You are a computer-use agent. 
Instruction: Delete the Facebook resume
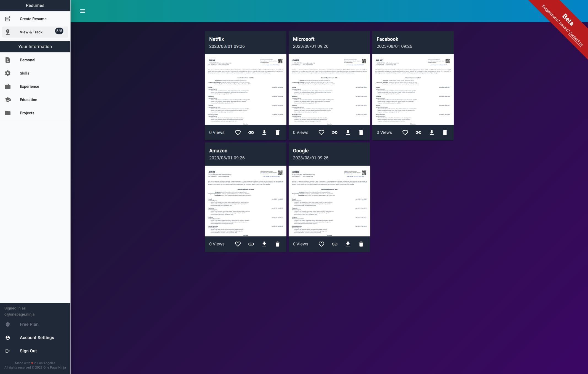pos(445,132)
